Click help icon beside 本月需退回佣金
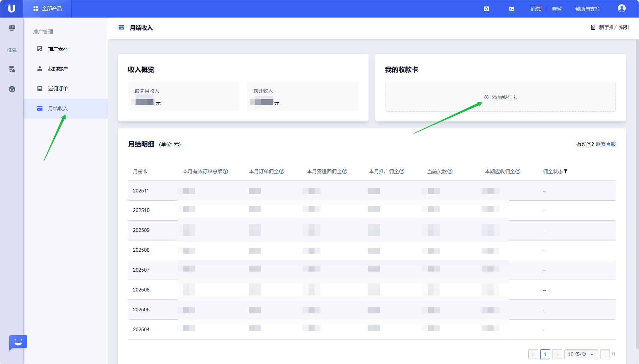The image size is (639, 364). coord(345,171)
